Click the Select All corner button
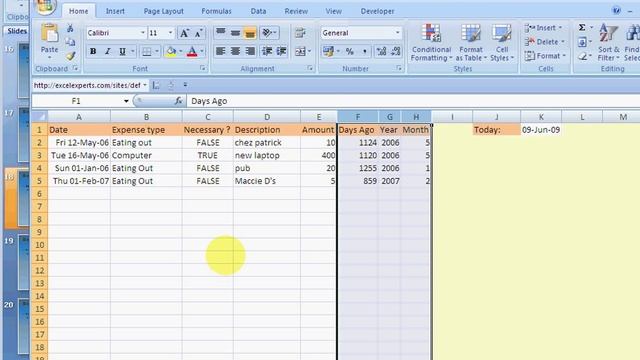 pos(40,117)
